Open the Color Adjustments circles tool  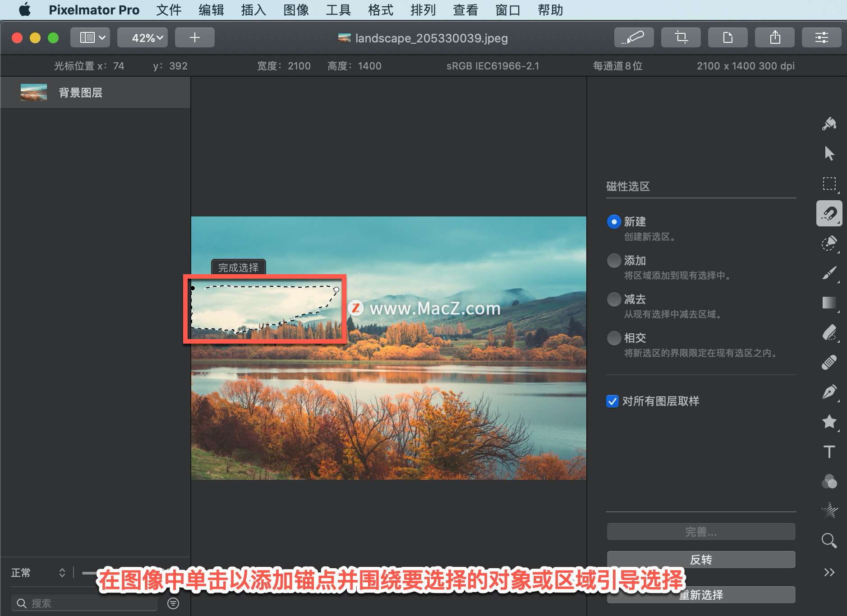tap(829, 482)
